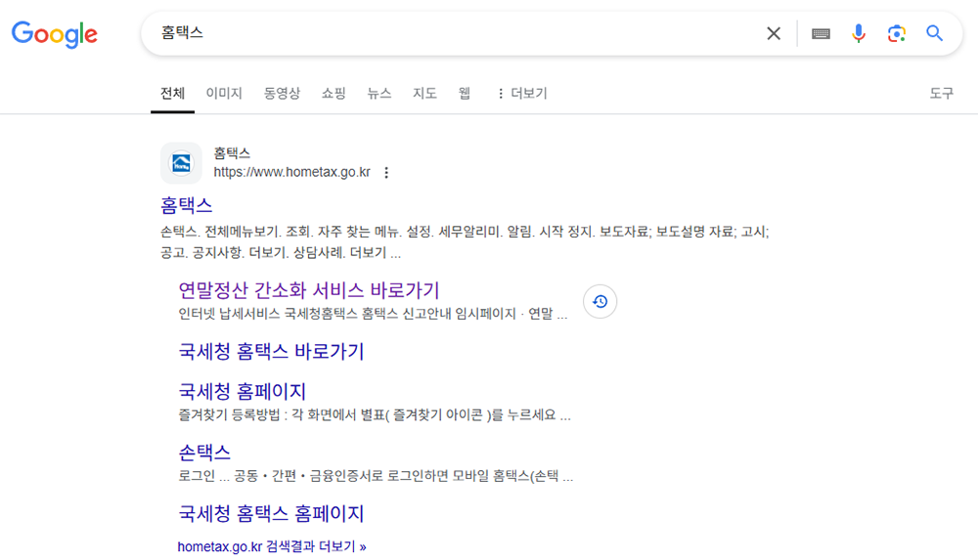Expand the 더보기 search filters menu

pyautogui.click(x=522, y=94)
